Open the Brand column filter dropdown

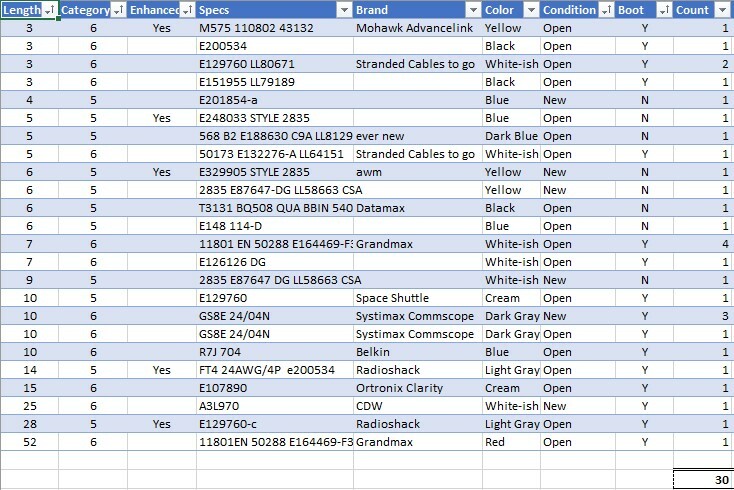[x=474, y=10]
